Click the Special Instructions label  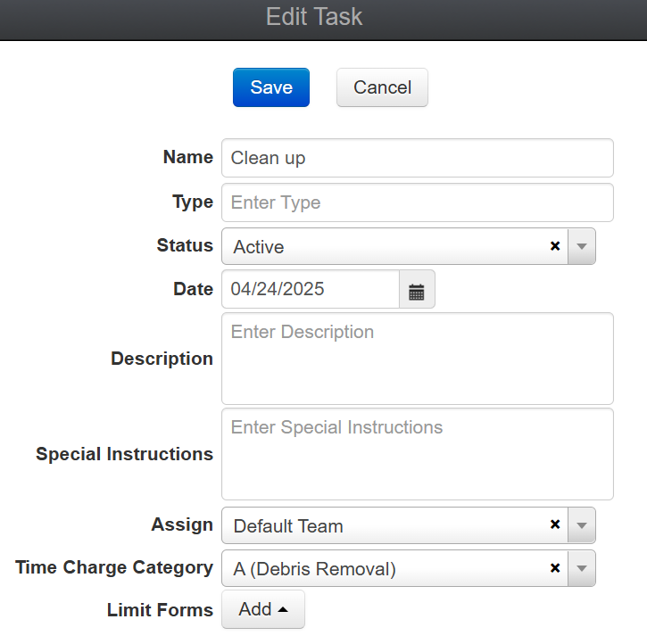coord(125,454)
